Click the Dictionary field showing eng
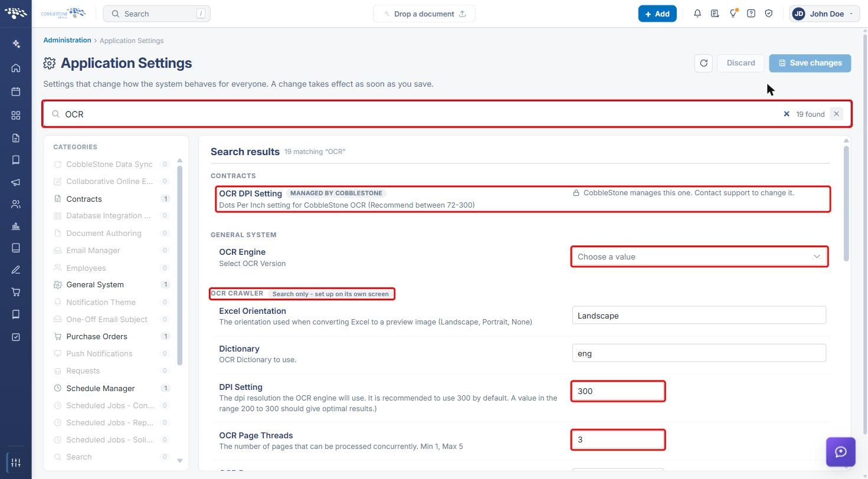Image resolution: width=868 pixels, height=479 pixels. coord(699,353)
